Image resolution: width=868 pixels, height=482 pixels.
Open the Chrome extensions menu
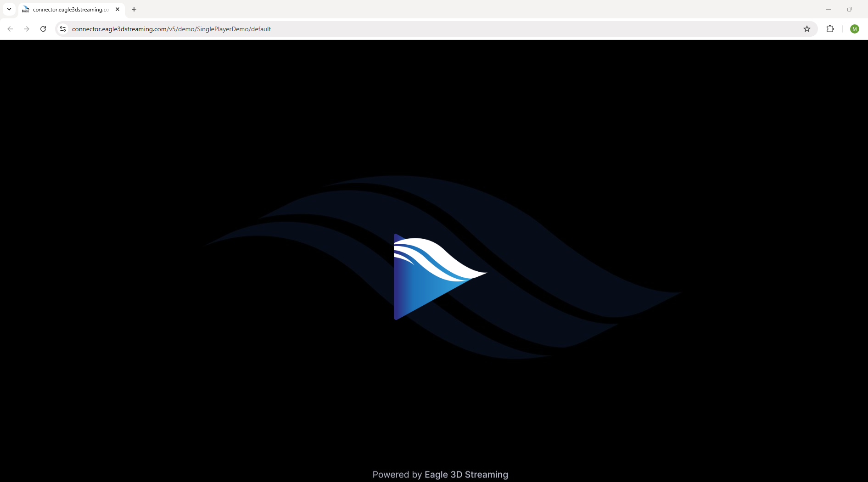tap(830, 28)
